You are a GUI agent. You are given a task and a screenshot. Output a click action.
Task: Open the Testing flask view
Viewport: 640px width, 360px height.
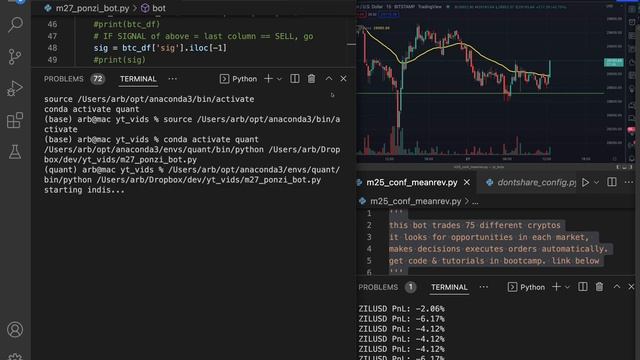(15, 152)
